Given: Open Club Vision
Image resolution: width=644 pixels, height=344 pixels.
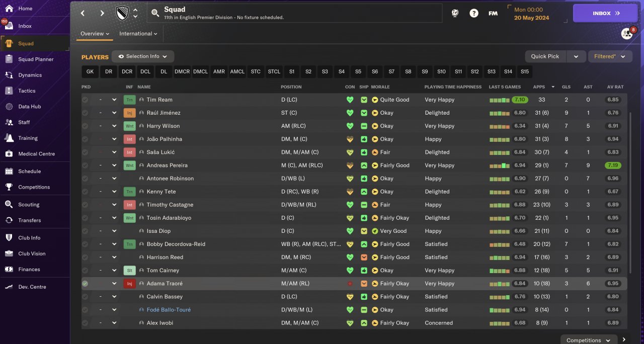Looking at the screenshot, I should 32,253.
